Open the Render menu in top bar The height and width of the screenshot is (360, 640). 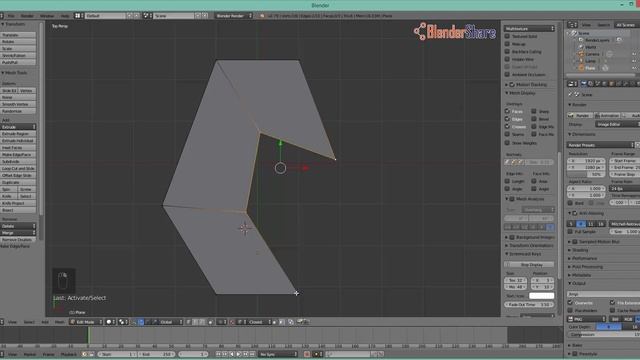coord(27,16)
